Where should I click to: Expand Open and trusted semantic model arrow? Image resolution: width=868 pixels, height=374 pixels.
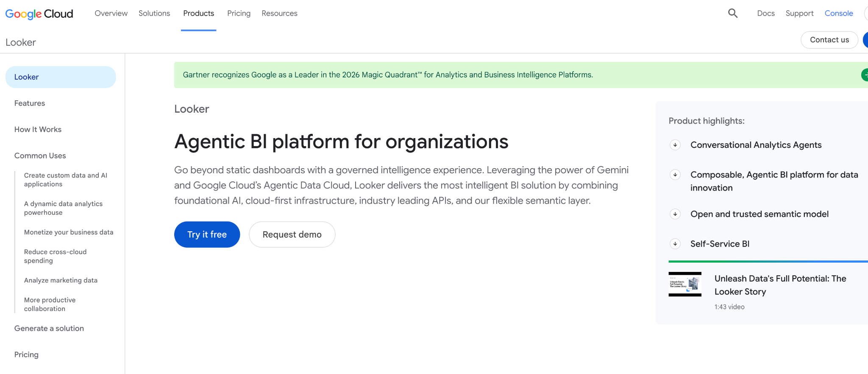[675, 214]
